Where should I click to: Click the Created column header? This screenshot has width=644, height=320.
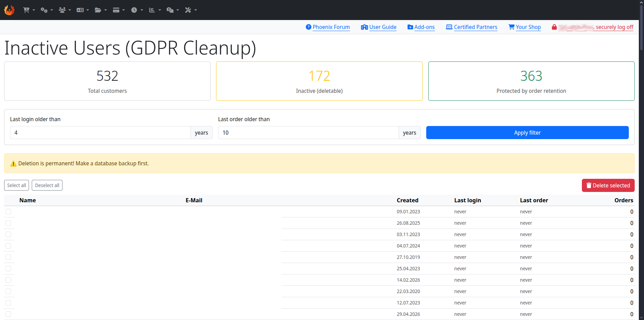(408, 200)
